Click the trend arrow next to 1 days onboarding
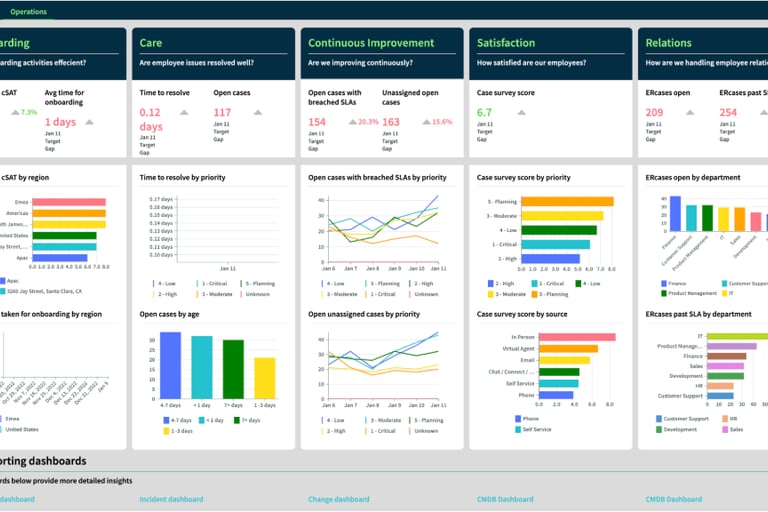The width and height of the screenshot is (768, 512). 89,122
